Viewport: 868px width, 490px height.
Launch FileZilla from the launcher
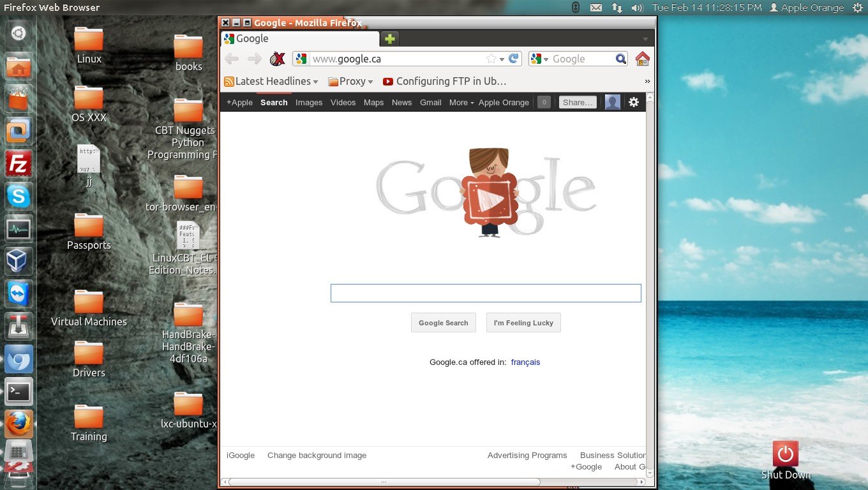pos(19,165)
